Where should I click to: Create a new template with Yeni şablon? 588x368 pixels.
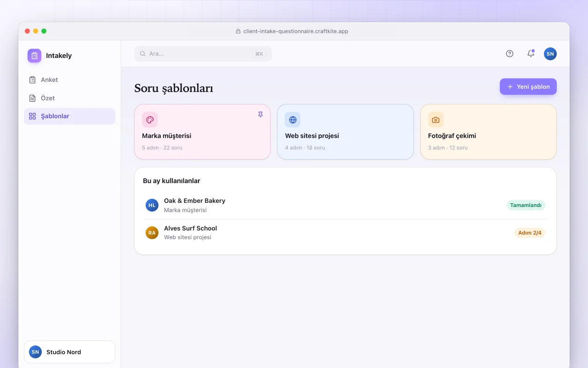528,86
